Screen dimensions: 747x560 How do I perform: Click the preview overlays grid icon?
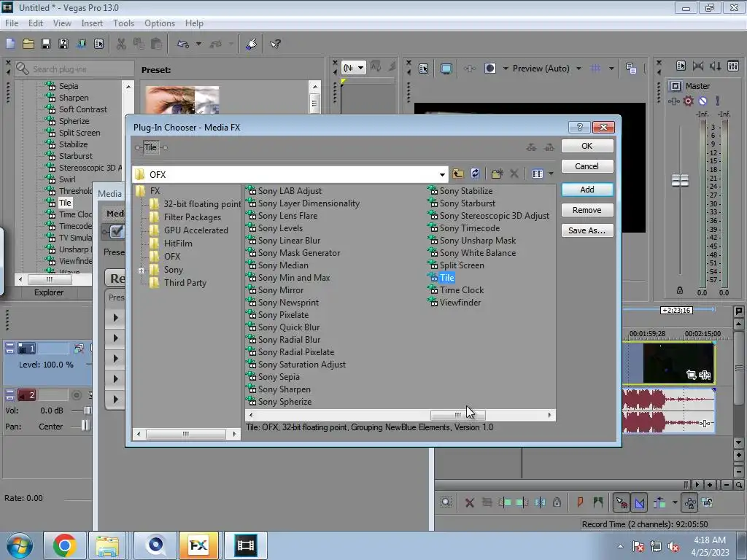[595, 69]
